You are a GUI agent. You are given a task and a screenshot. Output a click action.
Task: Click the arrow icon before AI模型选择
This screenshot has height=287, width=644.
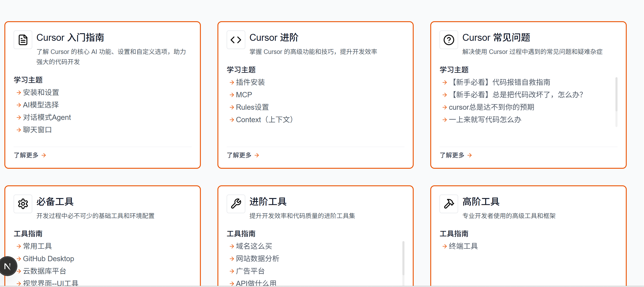19,105
